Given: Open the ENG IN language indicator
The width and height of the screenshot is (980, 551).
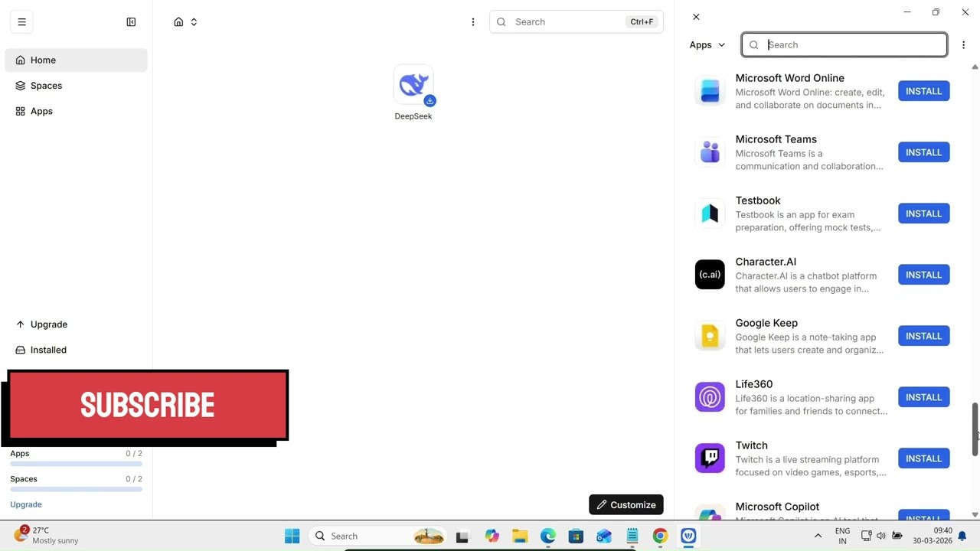Looking at the screenshot, I should click(x=842, y=536).
